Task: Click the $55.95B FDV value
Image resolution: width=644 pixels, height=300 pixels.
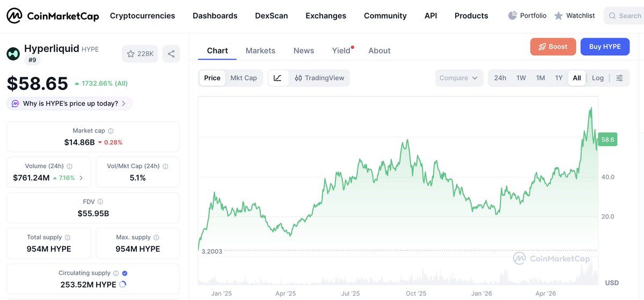Action: pos(93,214)
